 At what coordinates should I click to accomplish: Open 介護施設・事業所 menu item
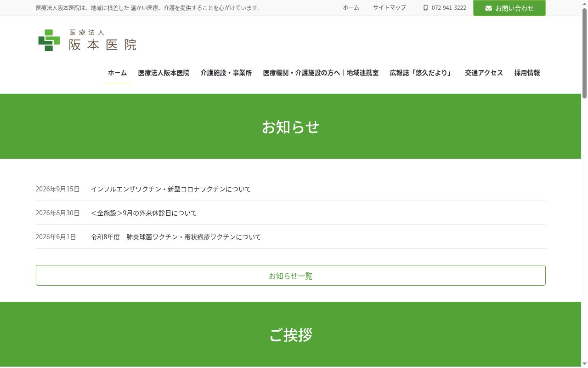[226, 73]
